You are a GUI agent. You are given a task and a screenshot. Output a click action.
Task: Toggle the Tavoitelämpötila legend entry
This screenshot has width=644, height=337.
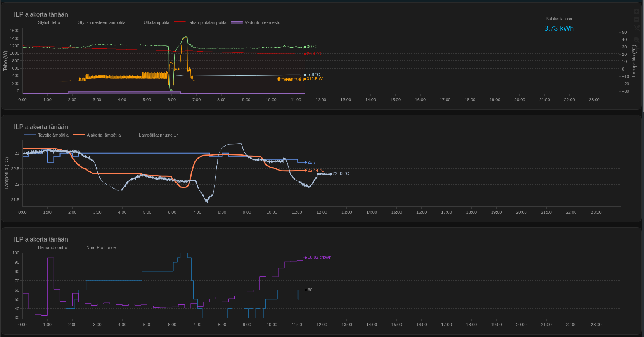53,135
